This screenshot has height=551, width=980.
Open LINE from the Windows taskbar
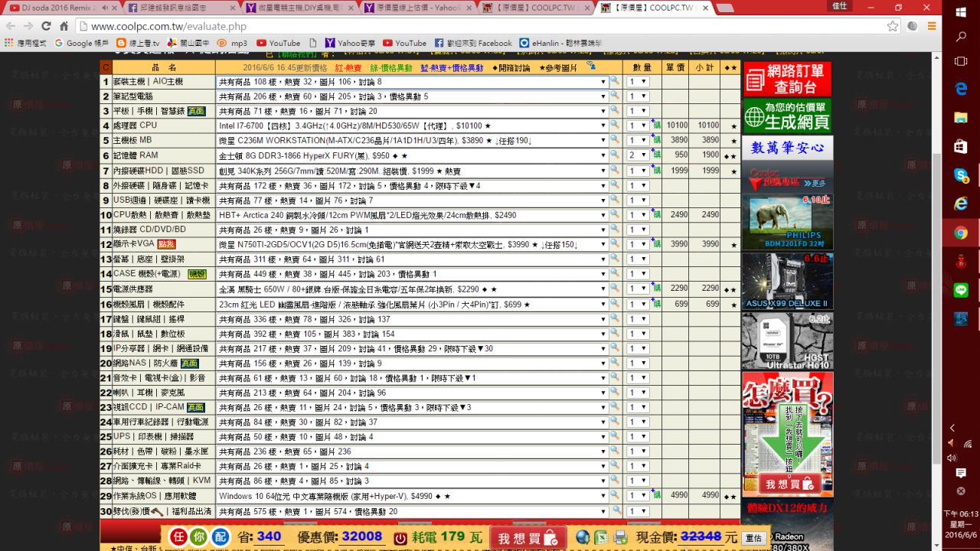tap(961, 290)
